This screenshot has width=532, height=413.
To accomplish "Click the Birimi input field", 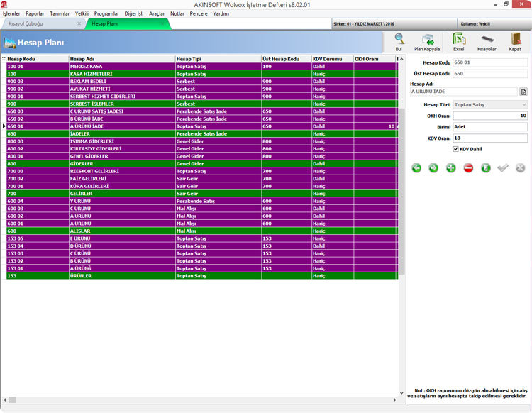I will 490,127.
